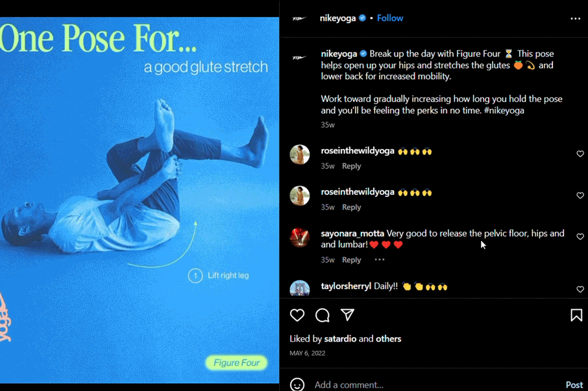Viewport: 588px width, 391px height.
Task: Open nikeyoga profile from header username
Action: 337,18
